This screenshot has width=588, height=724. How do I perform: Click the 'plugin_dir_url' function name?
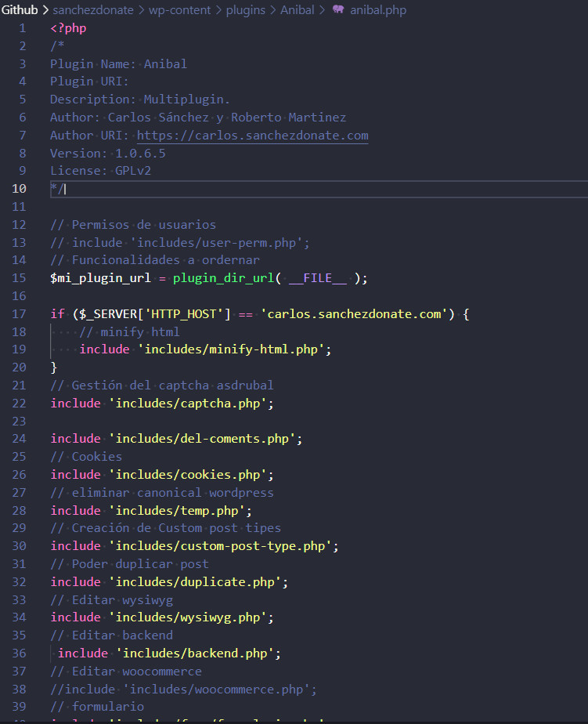point(223,278)
